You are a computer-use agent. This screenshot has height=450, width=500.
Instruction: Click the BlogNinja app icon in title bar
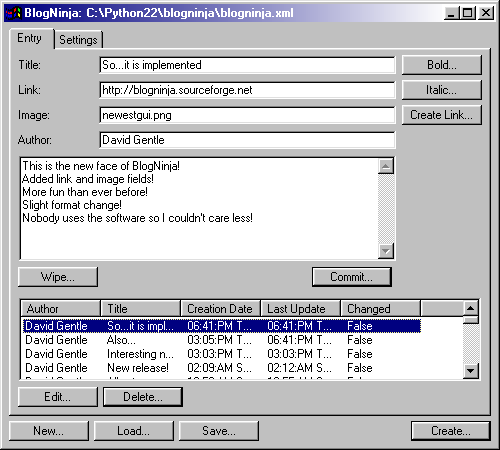click(x=13, y=13)
